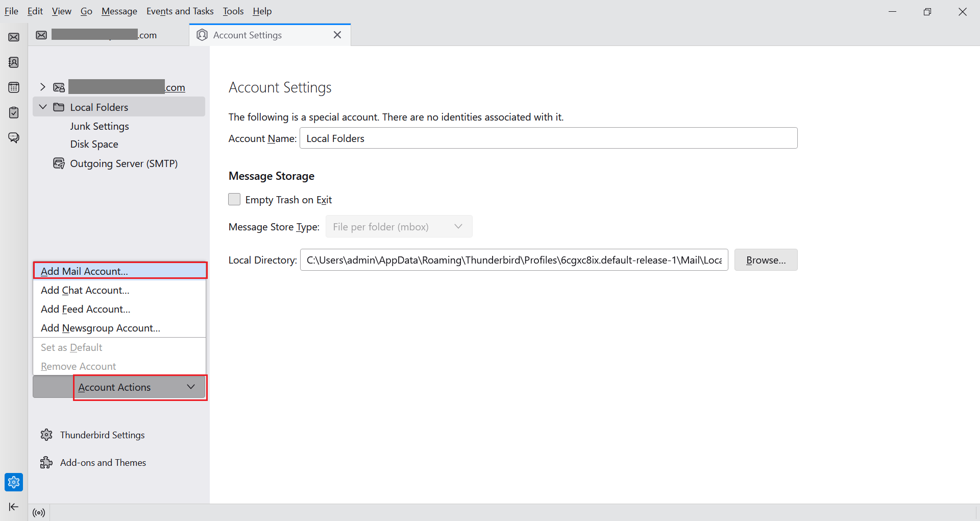Image resolution: width=980 pixels, height=521 pixels.
Task: Select Disk Space in the tree
Action: tap(94, 144)
